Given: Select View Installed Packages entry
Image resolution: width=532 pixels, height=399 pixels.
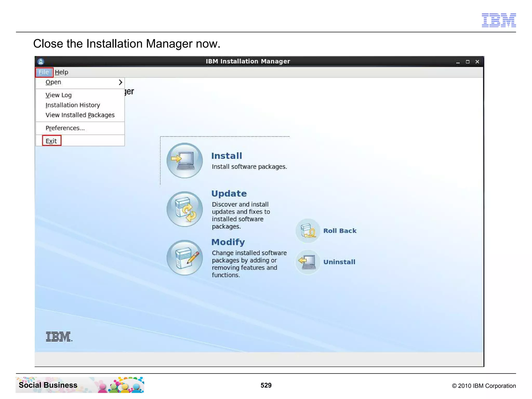Looking at the screenshot, I should pos(80,115).
